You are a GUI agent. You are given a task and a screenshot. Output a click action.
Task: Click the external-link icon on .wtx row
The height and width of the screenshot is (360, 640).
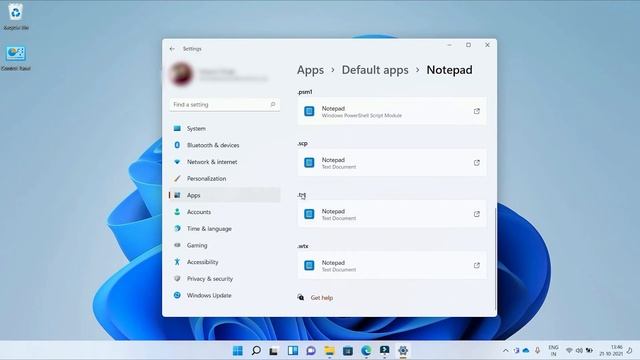(476, 266)
